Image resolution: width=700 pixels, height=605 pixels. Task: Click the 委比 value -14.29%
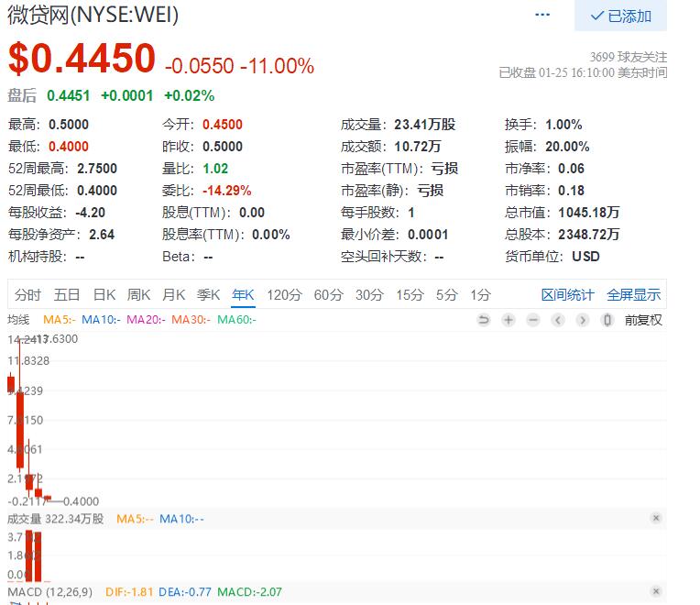[227, 191]
